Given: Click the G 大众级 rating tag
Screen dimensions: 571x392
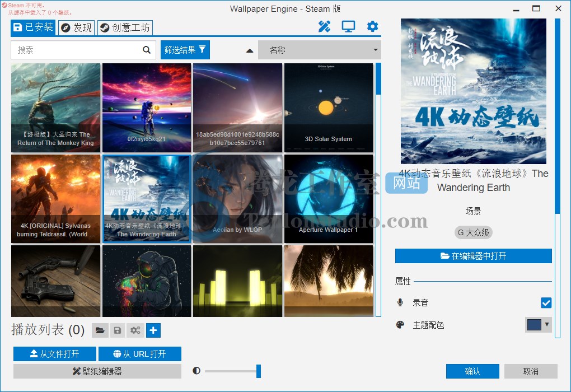Looking at the screenshot, I should click(x=474, y=232).
